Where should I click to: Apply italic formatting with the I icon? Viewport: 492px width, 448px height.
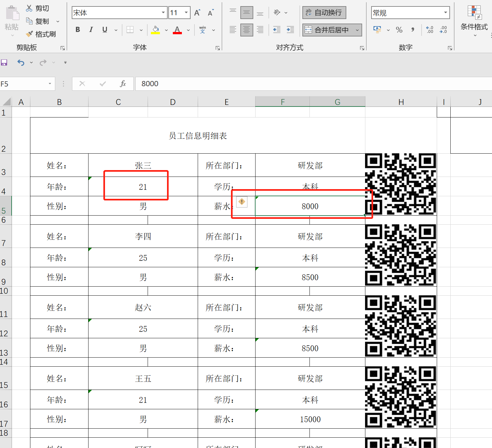(x=91, y=29)
